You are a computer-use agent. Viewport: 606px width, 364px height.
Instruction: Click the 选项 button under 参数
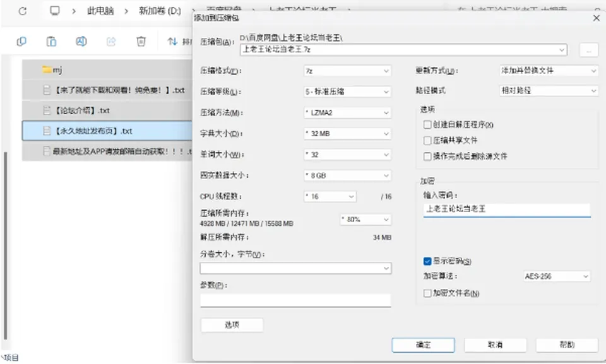(232, 325)
